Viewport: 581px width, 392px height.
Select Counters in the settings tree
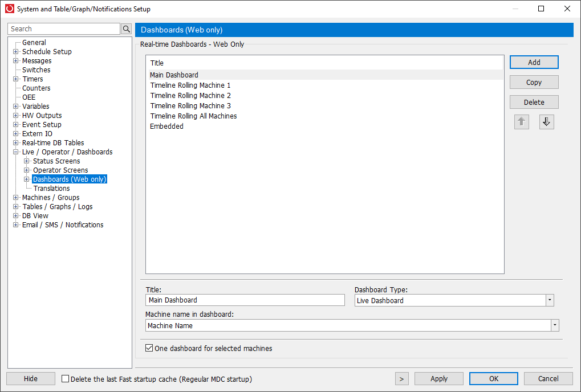click(x=36, y=88)
